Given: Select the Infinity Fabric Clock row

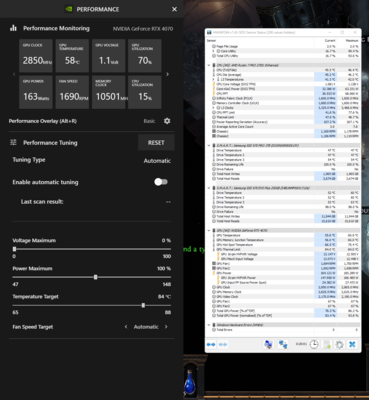Looking at the screenshot, I should [283, 98].
